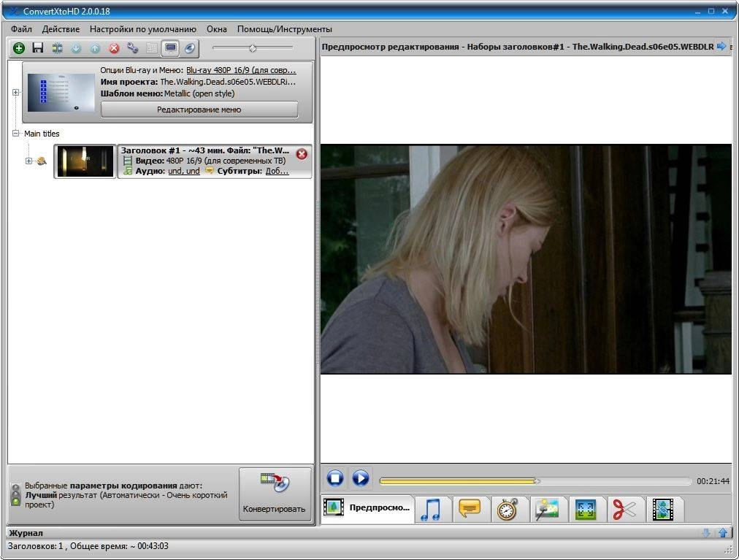Click the chapters icon beside Заголовок #1 thumbnail
This screenshot has height=560, width=739.
[42, 161]
